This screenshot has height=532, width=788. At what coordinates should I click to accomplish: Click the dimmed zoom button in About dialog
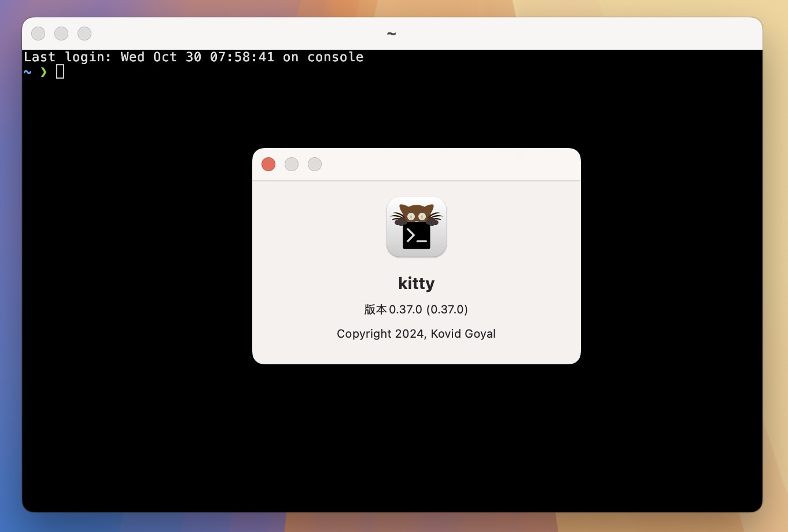(x=315, y=164)
